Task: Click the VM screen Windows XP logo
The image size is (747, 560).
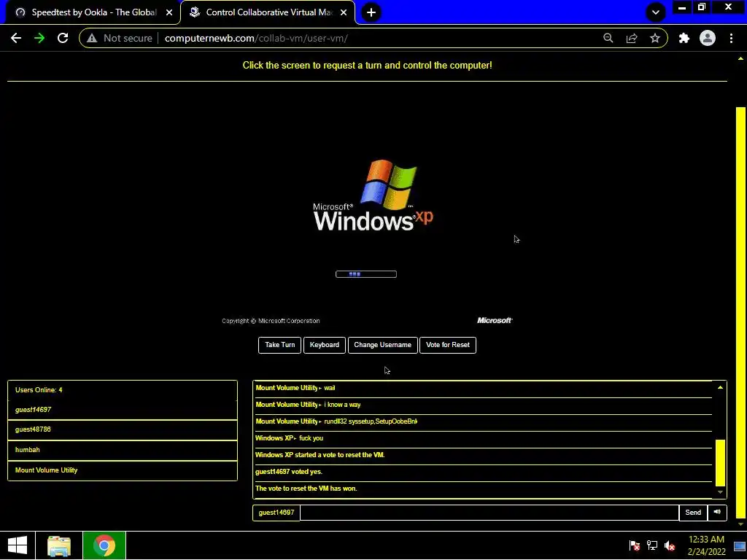Action: click(373, 195)
